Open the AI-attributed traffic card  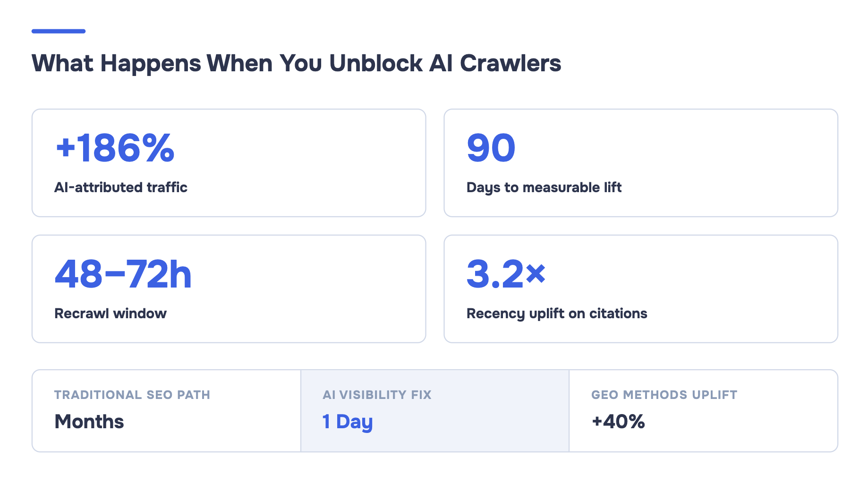pyautogui.click(x=229, y=163)
